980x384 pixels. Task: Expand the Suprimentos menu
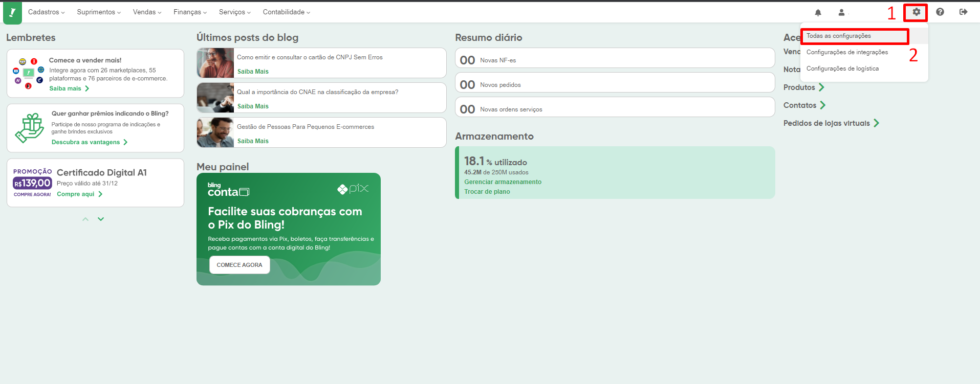coord(99,12)
